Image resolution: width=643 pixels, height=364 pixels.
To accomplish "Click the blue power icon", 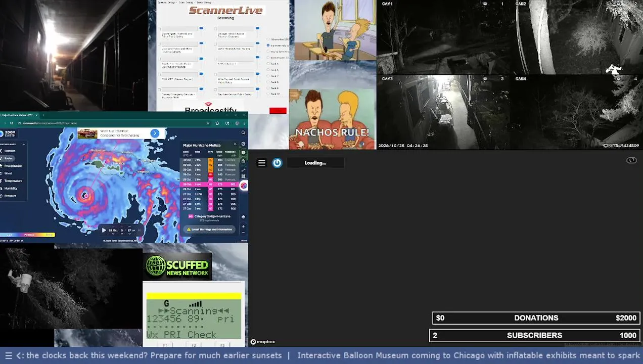I will tap(277, 163).
